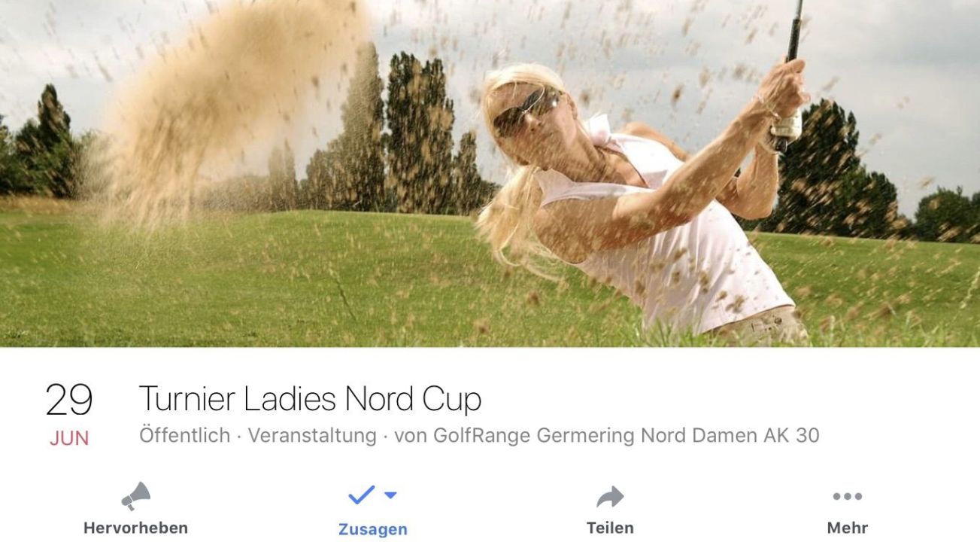The image size is (980, 542).
Task: Tap the megaphone Hervorheben icon
Action: click(x=136, y=497)
